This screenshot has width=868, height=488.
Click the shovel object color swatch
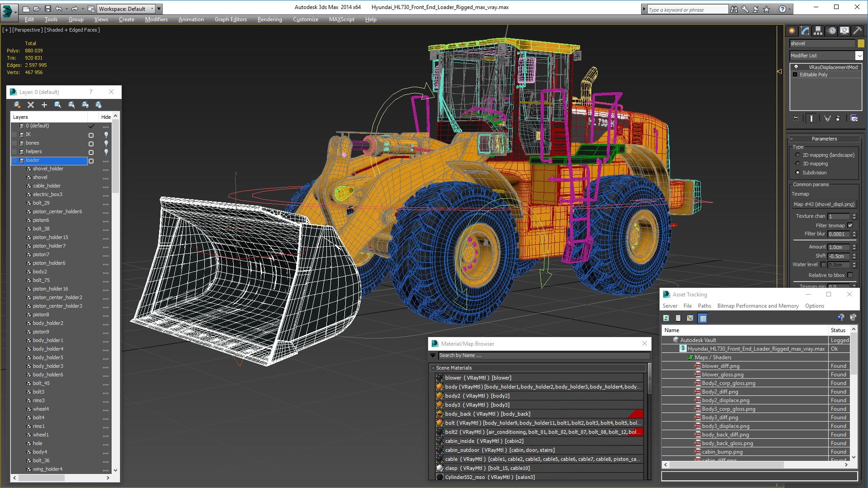861,43
